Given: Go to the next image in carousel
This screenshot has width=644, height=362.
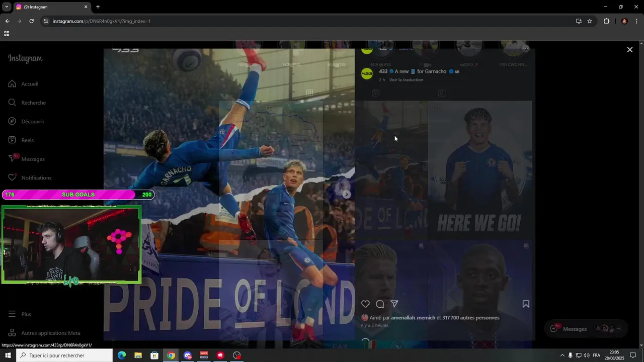Looking at the screenshot, I should pyautogui.click(x=346, y=195).
